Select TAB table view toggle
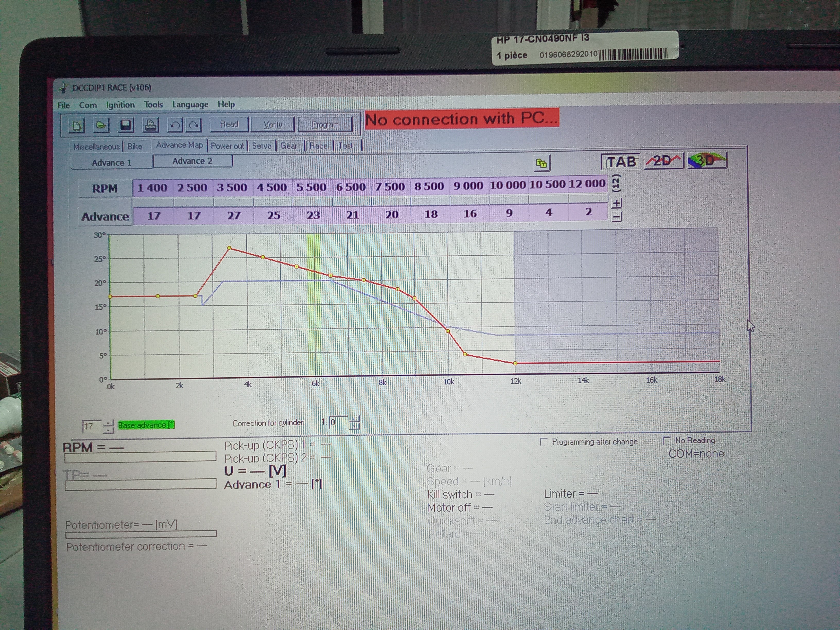The width and height of the screenshot is (840, 630). click(x=620, y=162)
